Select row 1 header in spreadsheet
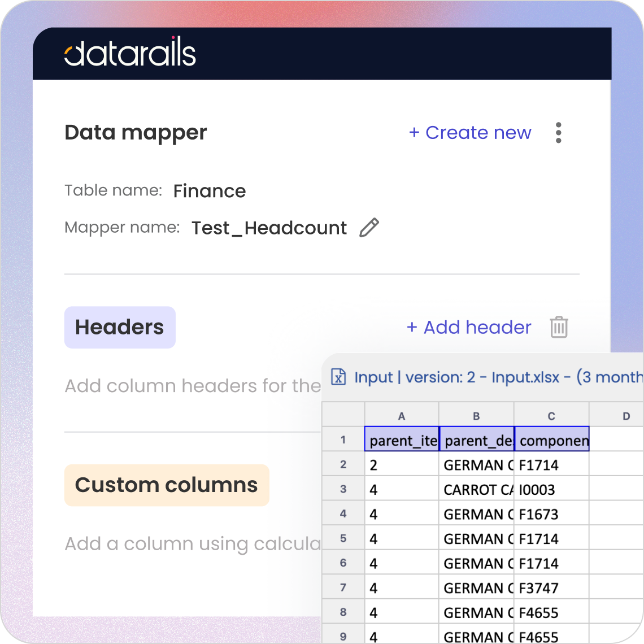This screenshot has height=644, width=644. coord(343,440)
